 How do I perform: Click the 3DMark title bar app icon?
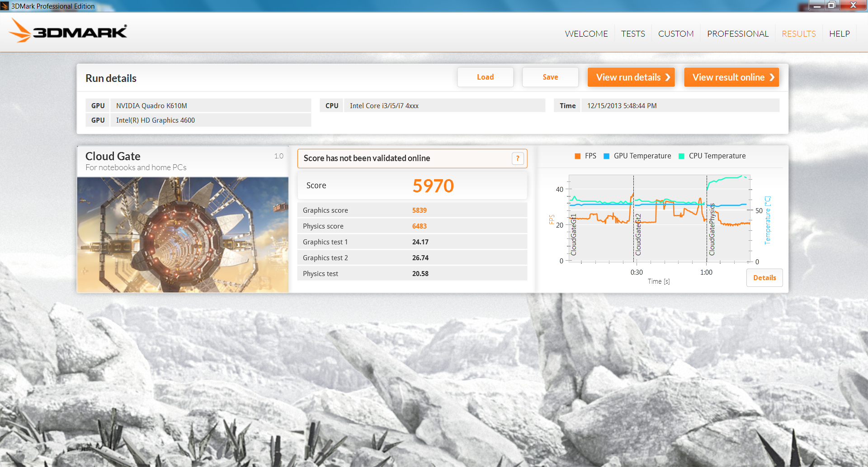point(5,6)
